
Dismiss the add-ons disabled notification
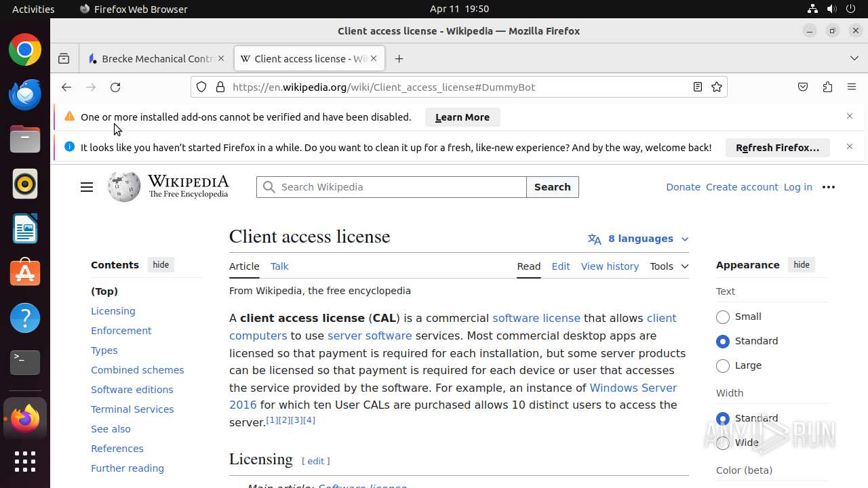[850, 117]
